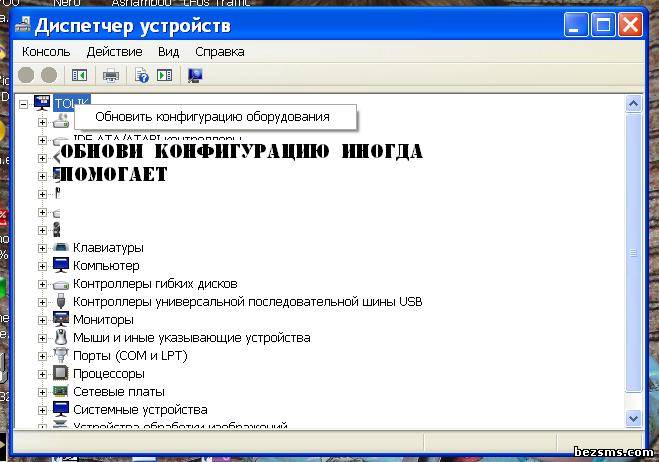The width and height of the screenshot is (659, 462).
Task: Click the show/hide console tree toolbar icon
Action: click(x=80, y=75)
